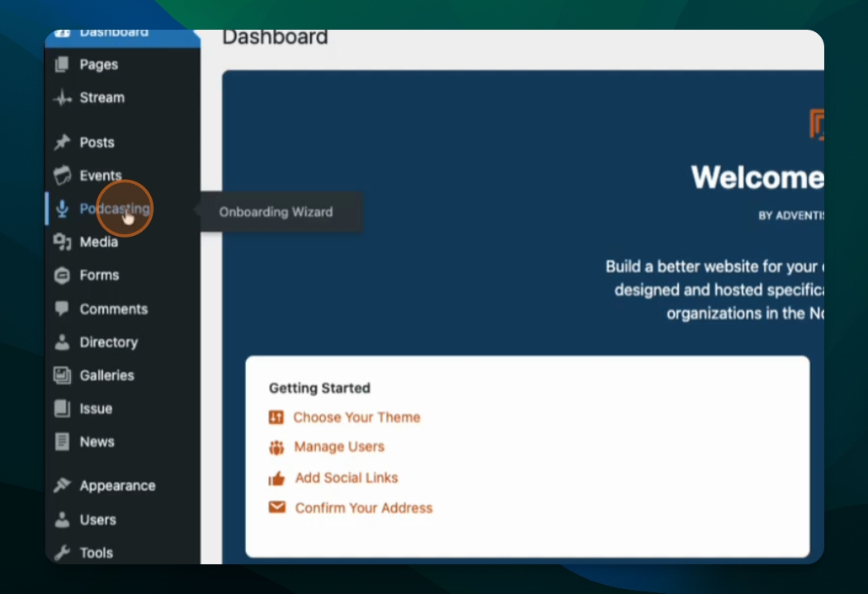The image size is (868, 594).
Task: Click the Stream pulse icon
Action: (62, 98)
